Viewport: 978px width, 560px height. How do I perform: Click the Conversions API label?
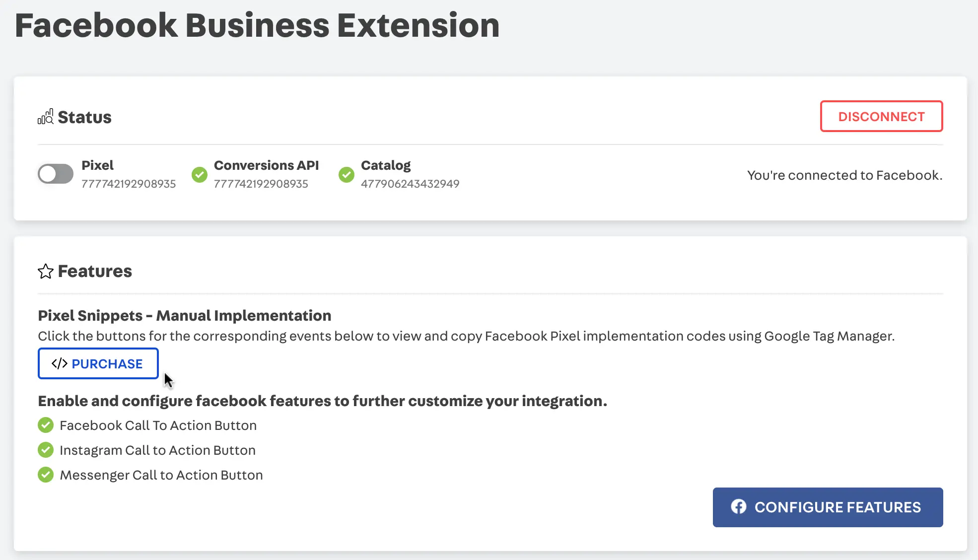266,165
